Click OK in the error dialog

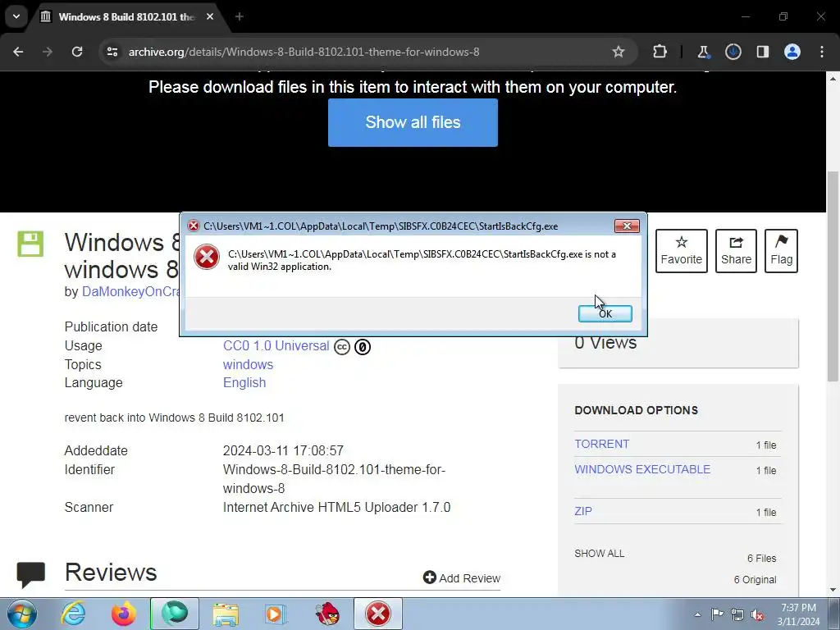click(x=605, y=313)
